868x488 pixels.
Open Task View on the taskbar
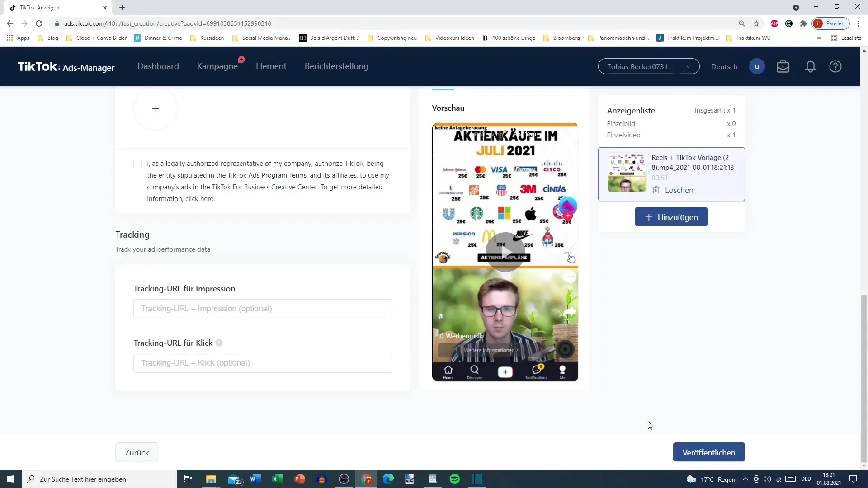[188, 479]
